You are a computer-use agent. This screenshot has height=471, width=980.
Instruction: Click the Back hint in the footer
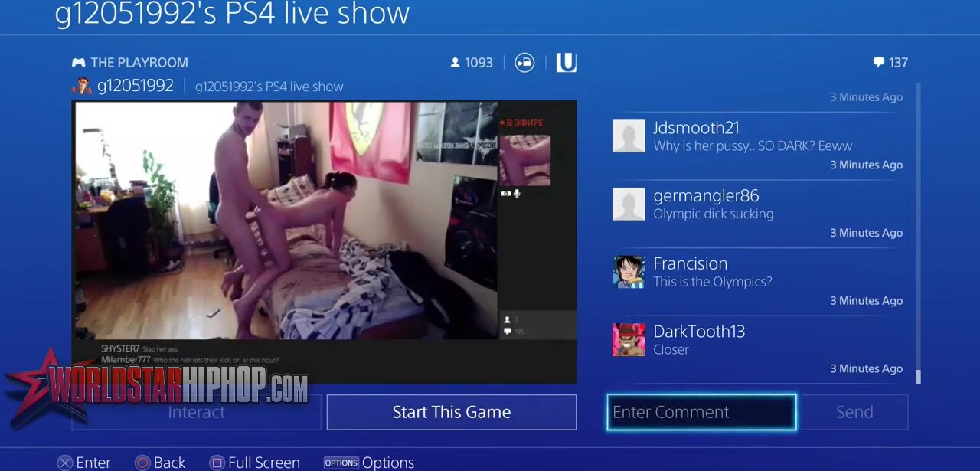(160, 462)
